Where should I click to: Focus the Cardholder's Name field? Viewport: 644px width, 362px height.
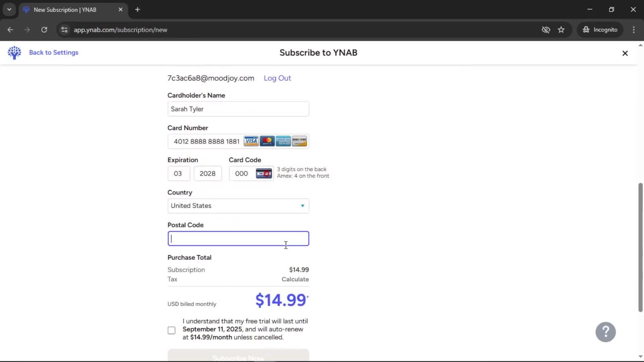238,109
